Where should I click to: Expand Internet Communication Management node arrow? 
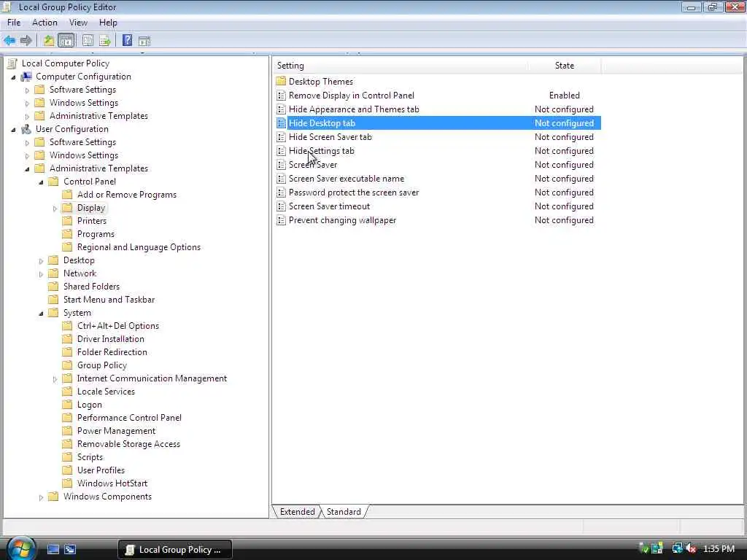point(55,379)
